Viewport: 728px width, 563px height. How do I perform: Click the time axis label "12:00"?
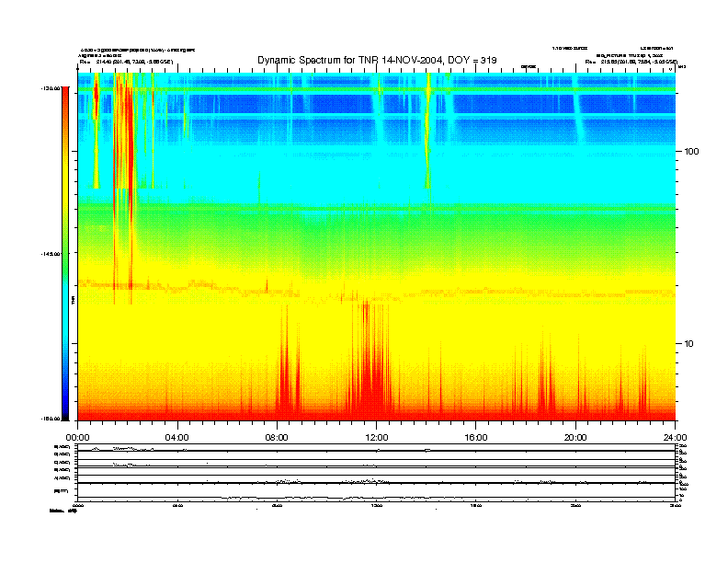[x=377, y=438]
